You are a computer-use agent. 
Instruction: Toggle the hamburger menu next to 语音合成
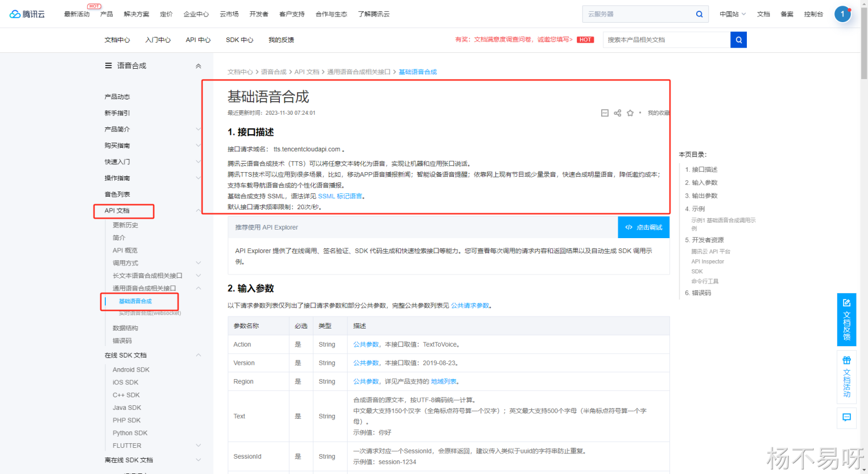coord(108,66)
